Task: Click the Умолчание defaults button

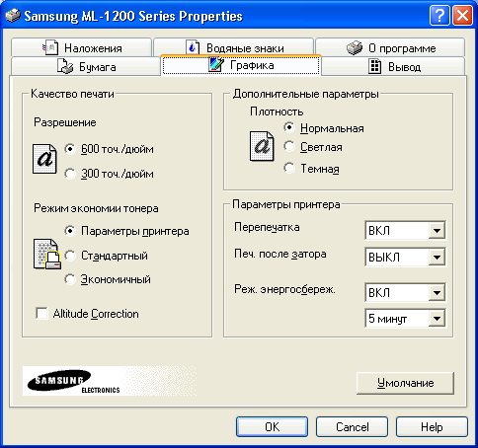Action: [405, 383]
